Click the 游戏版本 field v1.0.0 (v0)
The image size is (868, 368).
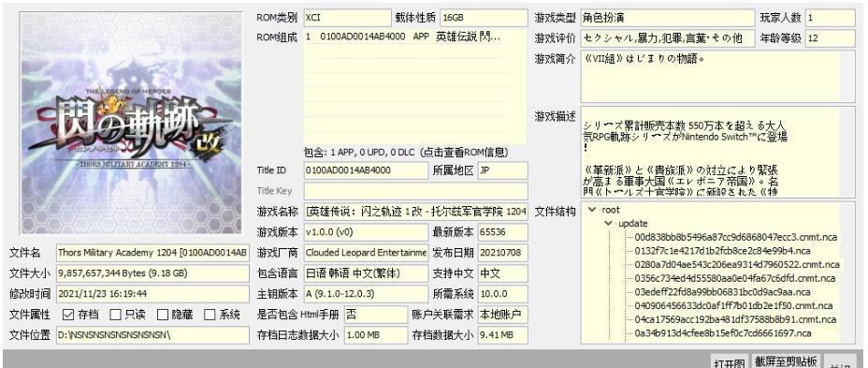[366, 232]
